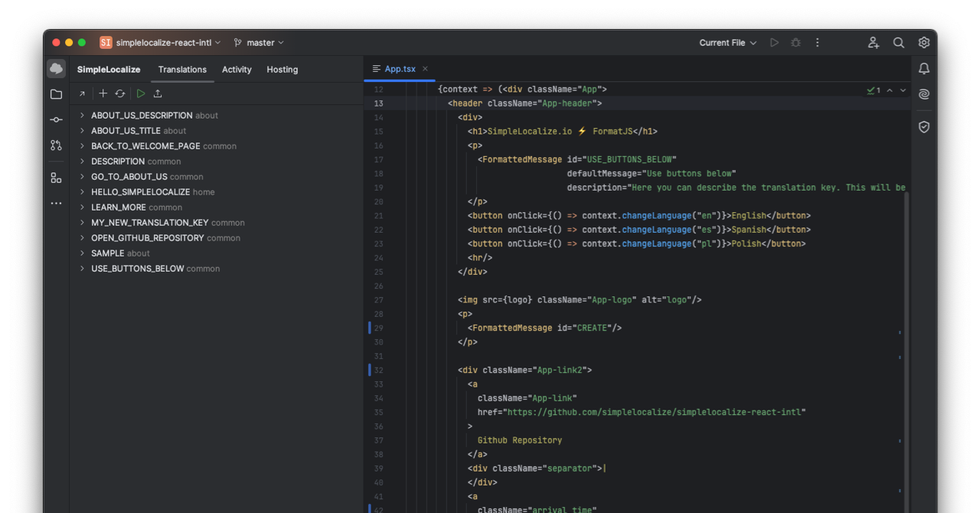Open the AI Assistant spiral icon
This screenshot has width=980, height=513.
coord(924,94)
